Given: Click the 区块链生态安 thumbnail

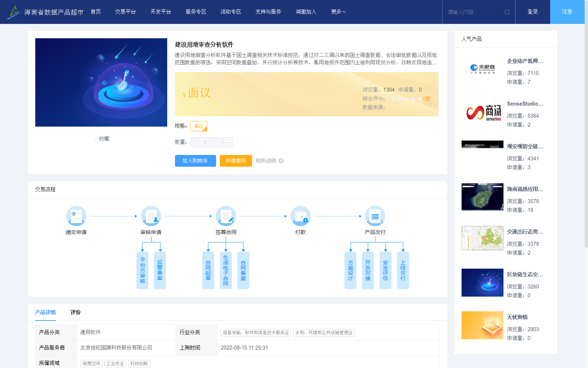Looking at the screenshot, I should pyautogui.click(x=483, y=283).
